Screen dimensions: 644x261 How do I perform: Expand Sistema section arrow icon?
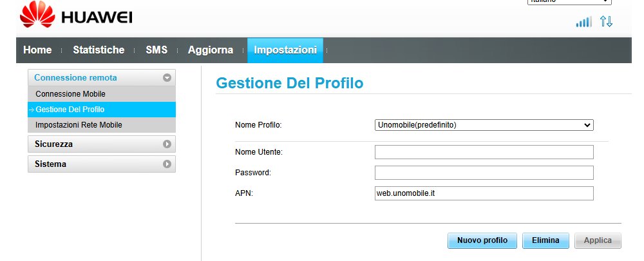[x=167, y=164]
